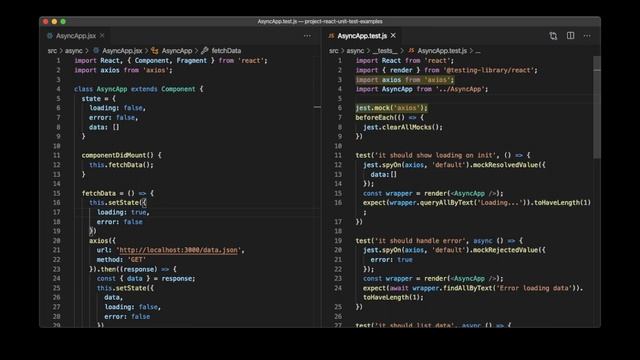640x360 pixels.
Task: Click "method: 'GET'" line in left editor
Action: pyautogui.click(x=121, y=260)
